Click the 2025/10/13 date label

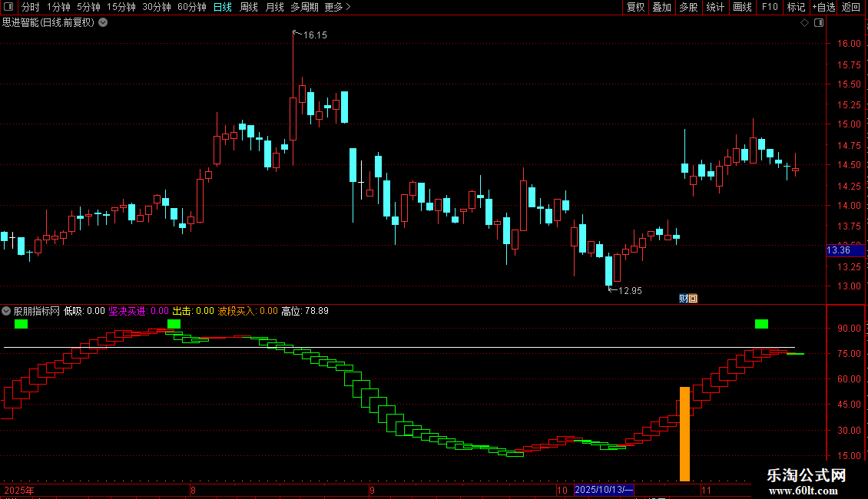[x=604, y=490]
